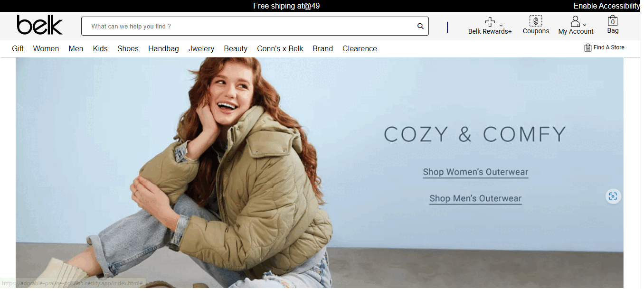Expand the My Account dropdown chevron
This screenshot has width=644, height=298.
[x=585, y=25]
